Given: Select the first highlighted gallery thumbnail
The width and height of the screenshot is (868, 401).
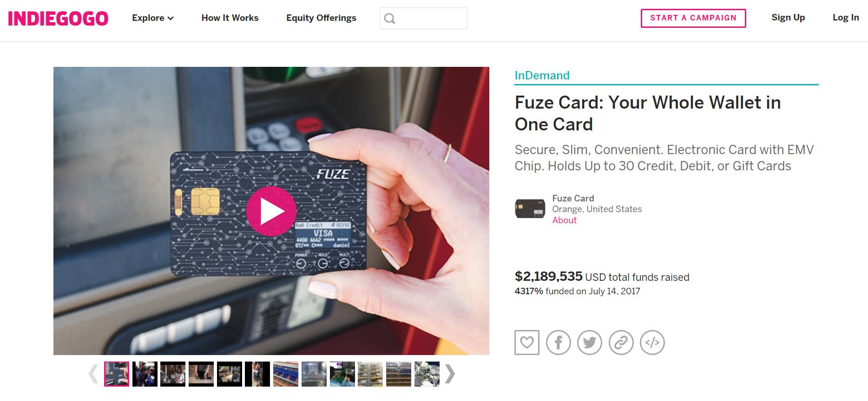Looking at the screenshot, I should [x=117, y=374].
